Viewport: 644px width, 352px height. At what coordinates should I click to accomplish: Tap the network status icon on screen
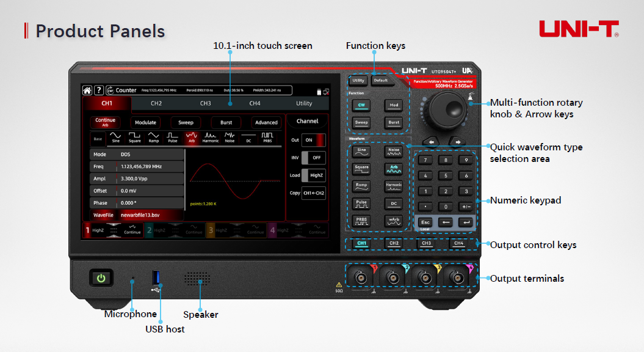point(326,92)
